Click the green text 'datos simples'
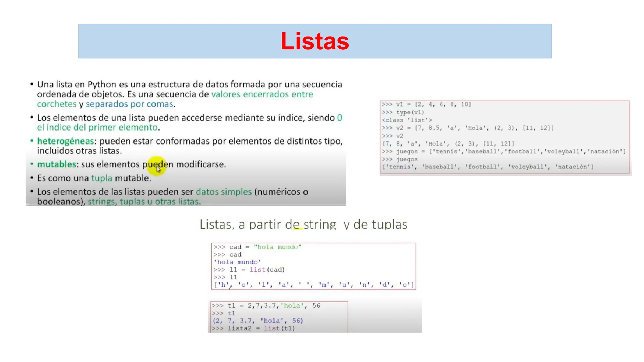This screenshot has height=362, width=644. [x=224, y=192]
